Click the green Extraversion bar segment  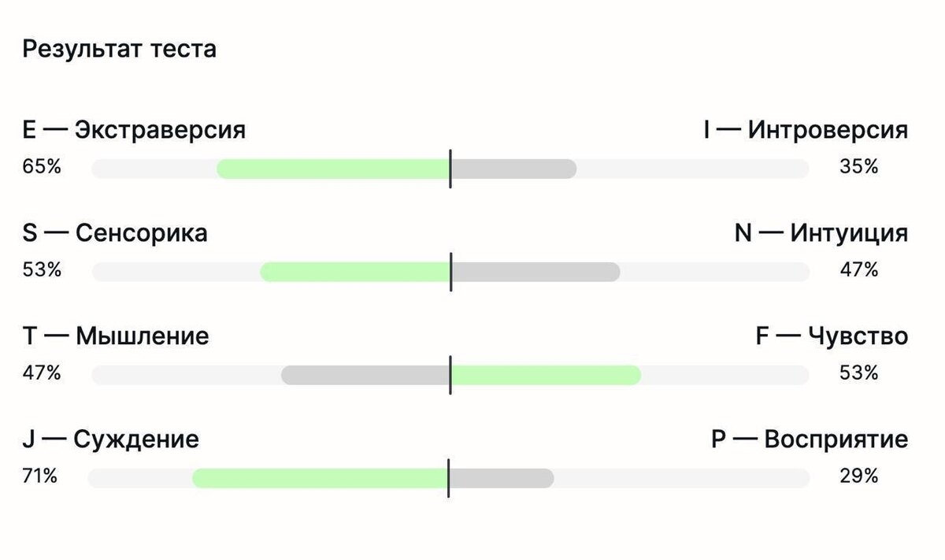click(333, 169)
